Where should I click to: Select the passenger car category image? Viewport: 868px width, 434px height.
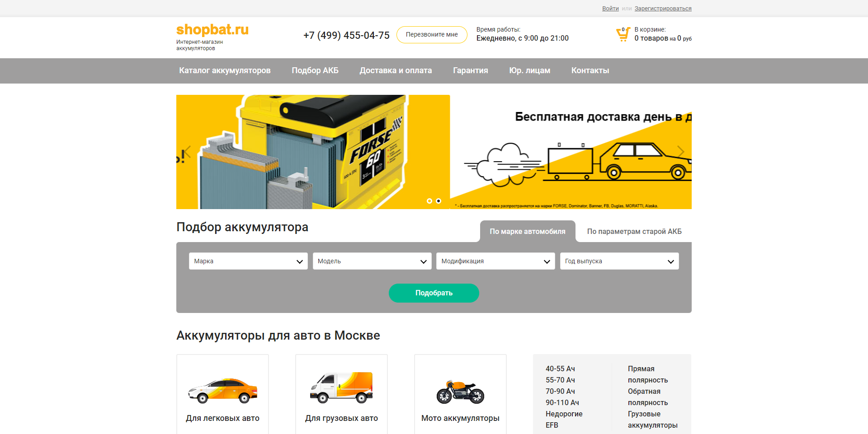(x=222, y=391)
